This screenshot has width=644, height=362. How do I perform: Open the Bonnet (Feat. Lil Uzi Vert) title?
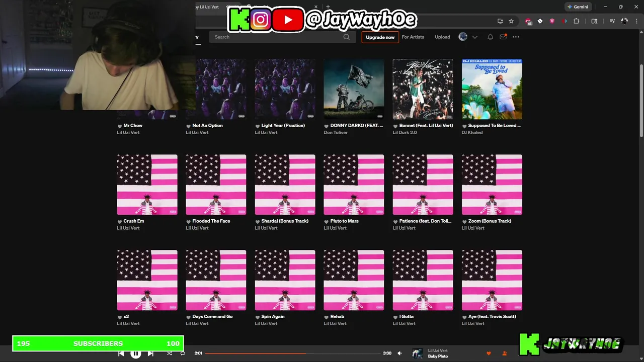pos(426,126)
